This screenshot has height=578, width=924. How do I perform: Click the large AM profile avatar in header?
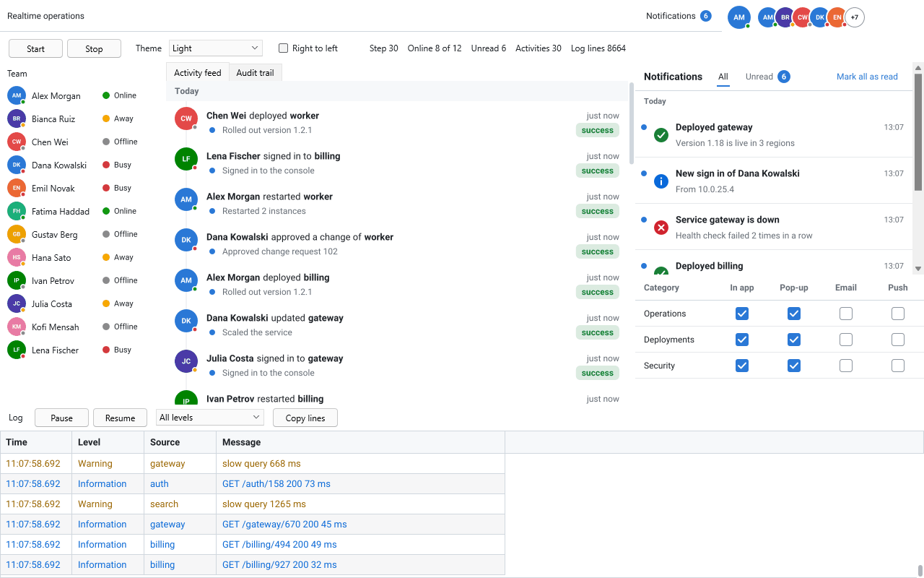pos(739,17)
